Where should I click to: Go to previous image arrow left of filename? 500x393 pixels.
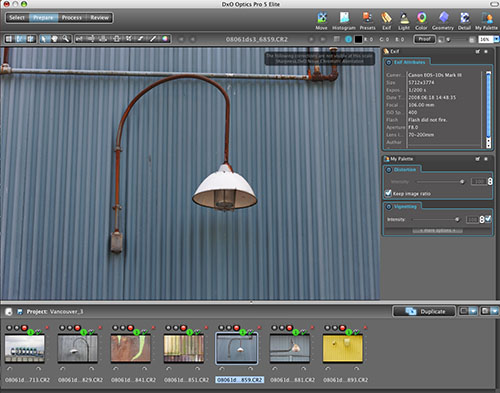click(193, 39)
